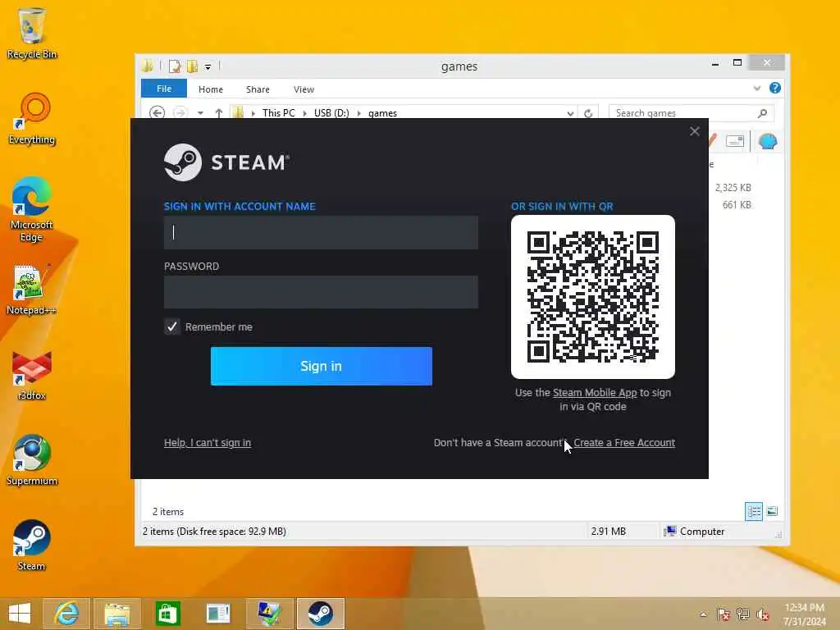
Task: Select This PC in the address bar
Action: point(279,113)
